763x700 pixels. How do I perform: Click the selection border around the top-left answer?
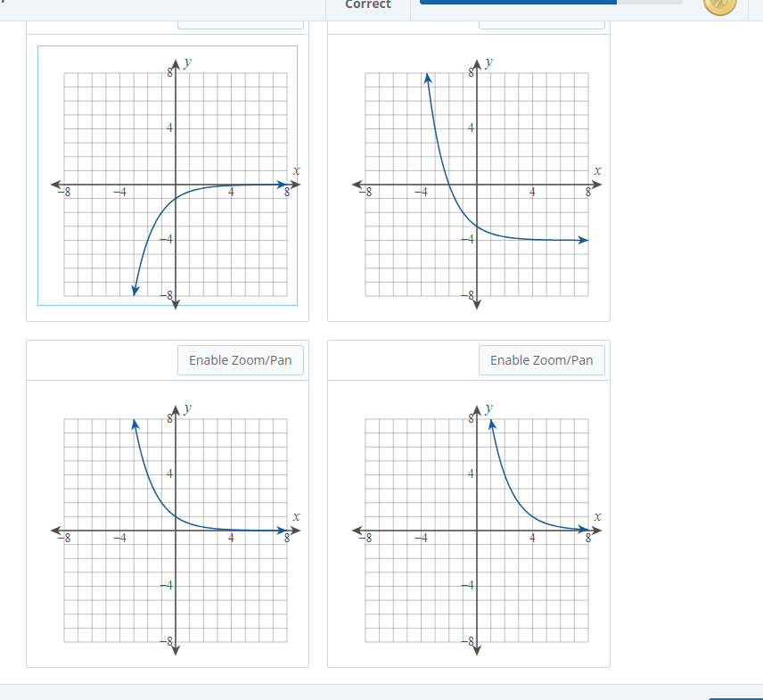pyautogui.click(x=37, y=176)
